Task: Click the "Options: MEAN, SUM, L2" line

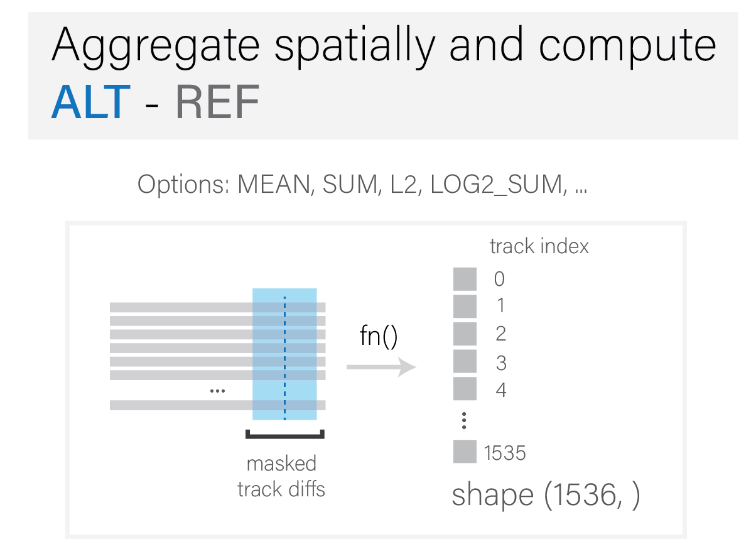Action: click(362, 185)
